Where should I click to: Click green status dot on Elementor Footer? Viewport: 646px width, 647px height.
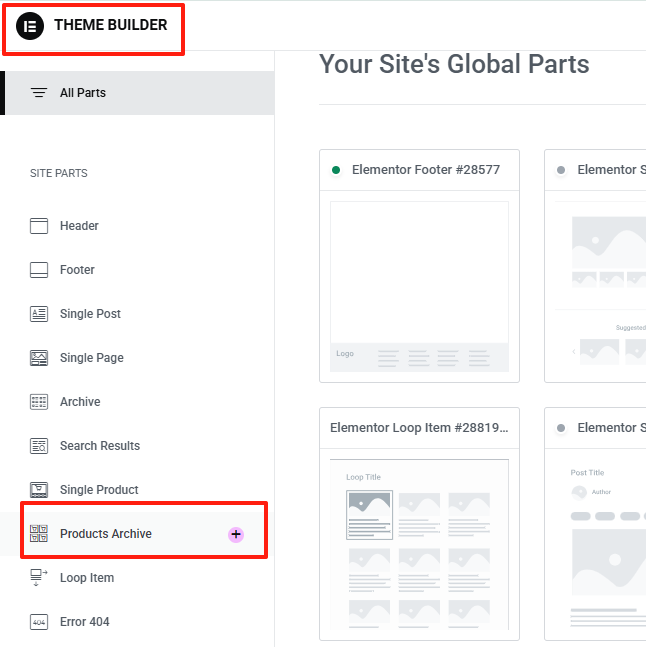point(336,170)
